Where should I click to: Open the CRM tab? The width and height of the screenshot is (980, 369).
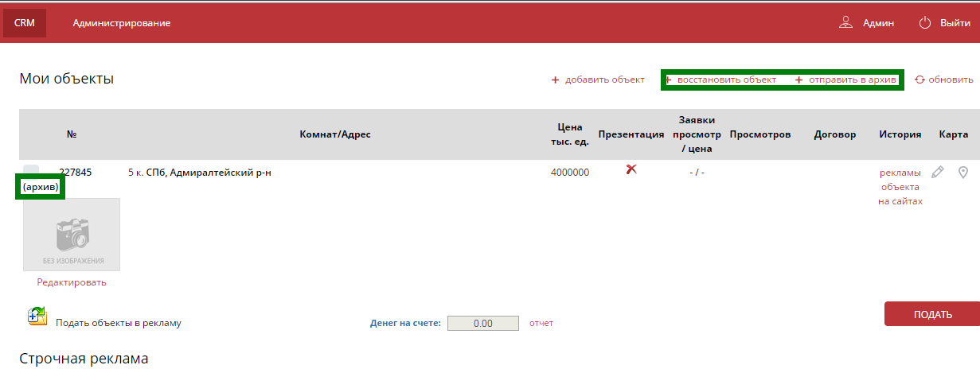click(25, 23)
